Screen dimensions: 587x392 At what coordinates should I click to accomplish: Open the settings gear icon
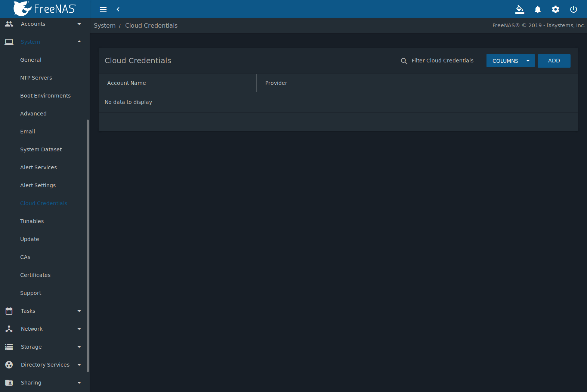[556, 9]
